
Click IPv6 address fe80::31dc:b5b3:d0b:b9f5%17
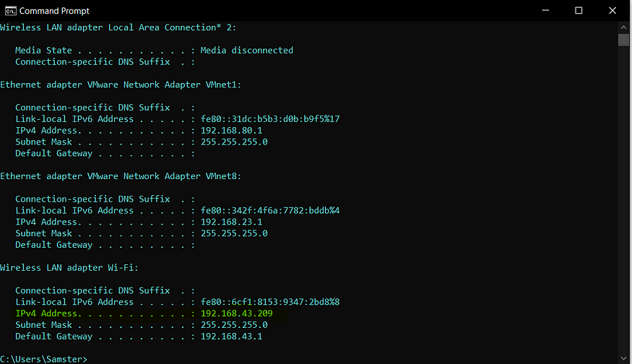tap(270, 119)
